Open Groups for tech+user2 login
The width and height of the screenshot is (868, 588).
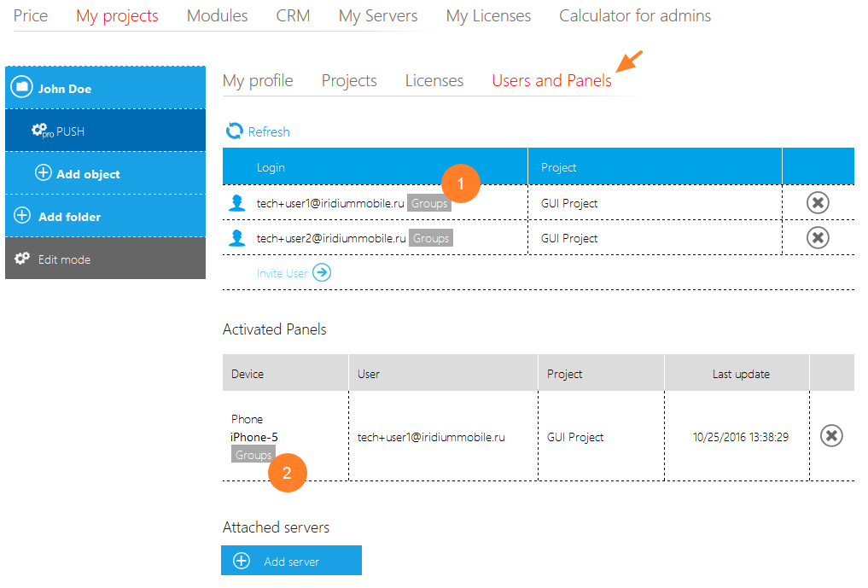(430, 238)
